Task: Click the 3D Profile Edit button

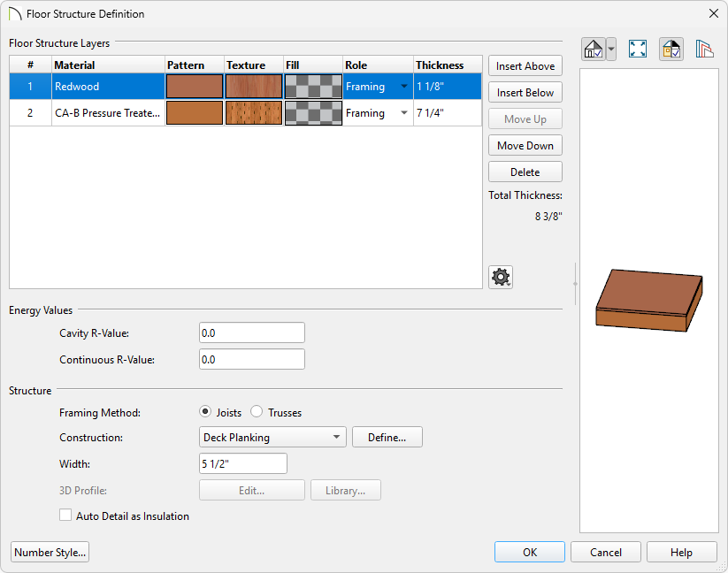Action: point(251,490)
